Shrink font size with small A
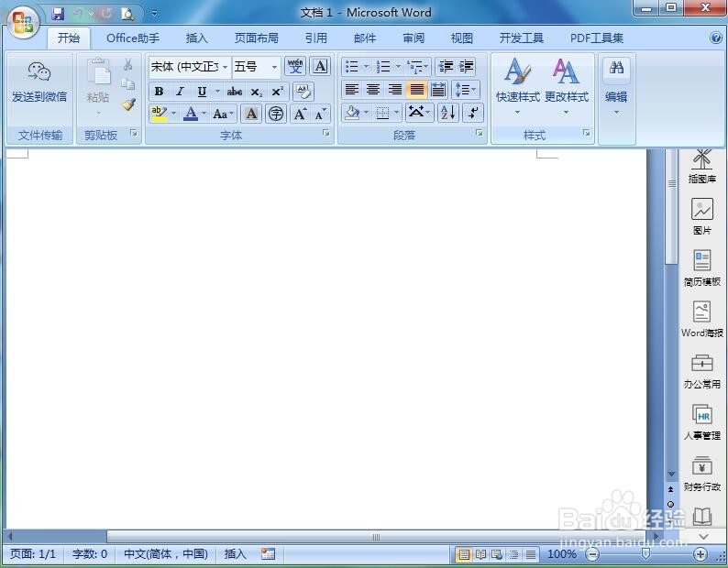 321,114
